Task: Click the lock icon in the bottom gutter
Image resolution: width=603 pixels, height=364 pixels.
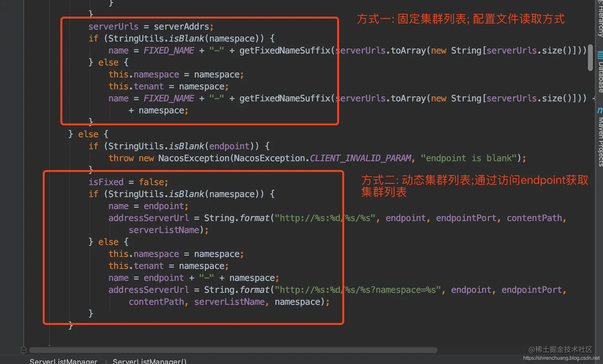Action: pyautogui.click(x=23, y=350)
